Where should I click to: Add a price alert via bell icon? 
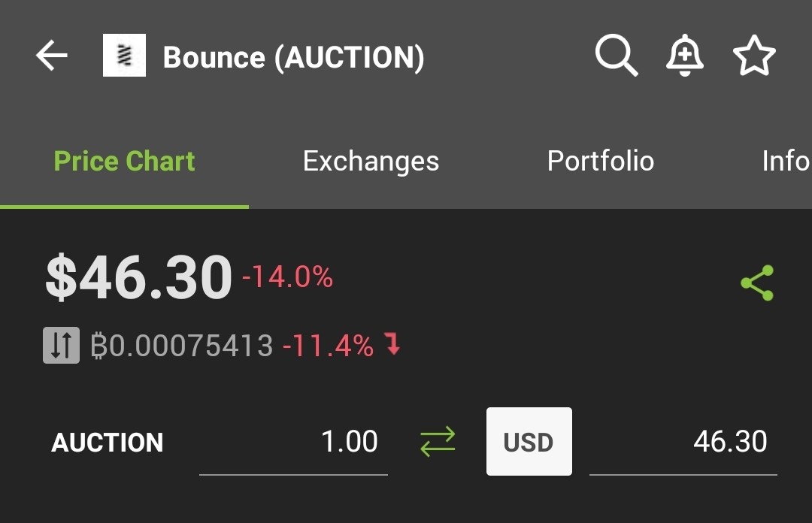coord(685,56)
